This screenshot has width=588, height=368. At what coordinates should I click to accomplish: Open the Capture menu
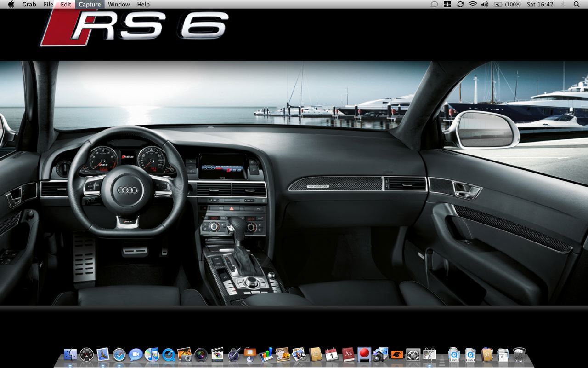[90, 4]
